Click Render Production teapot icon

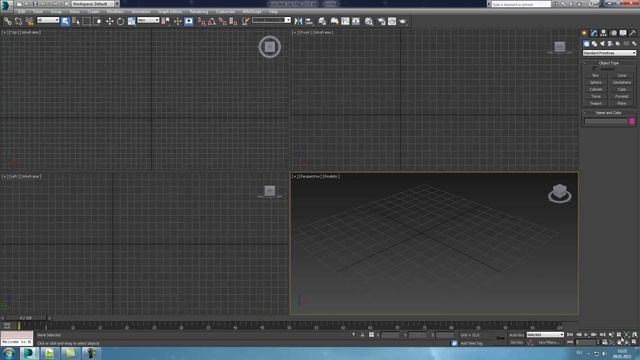[403, 21]
